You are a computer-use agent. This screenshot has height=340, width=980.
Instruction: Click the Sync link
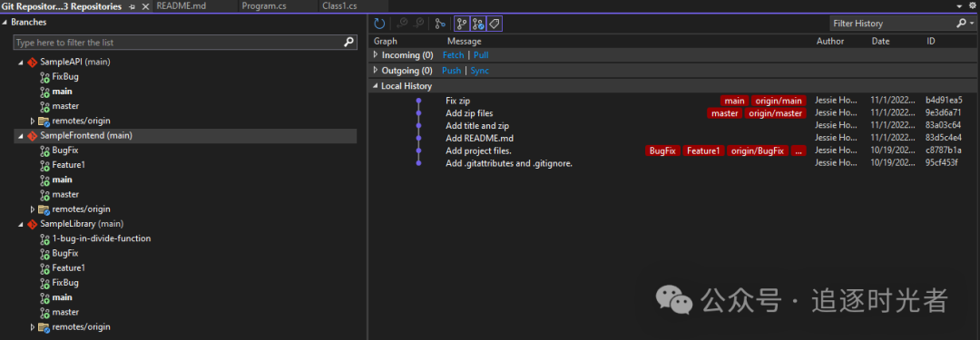coord(480,71)
